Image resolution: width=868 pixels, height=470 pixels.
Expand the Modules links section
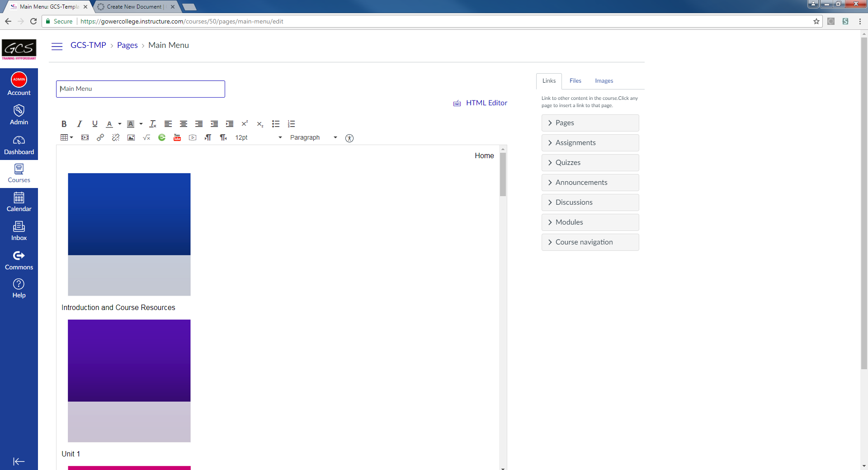tap(590, 222)
